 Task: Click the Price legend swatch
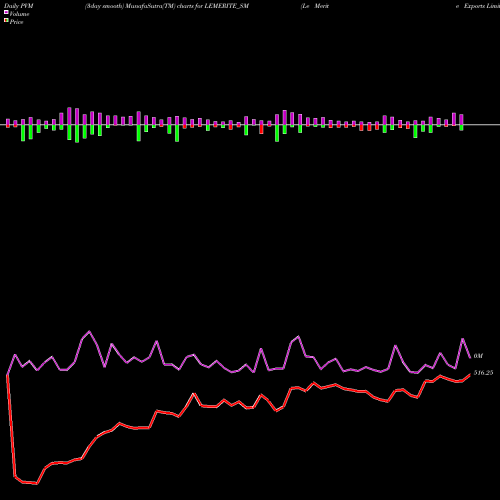(x=6, y=21)
